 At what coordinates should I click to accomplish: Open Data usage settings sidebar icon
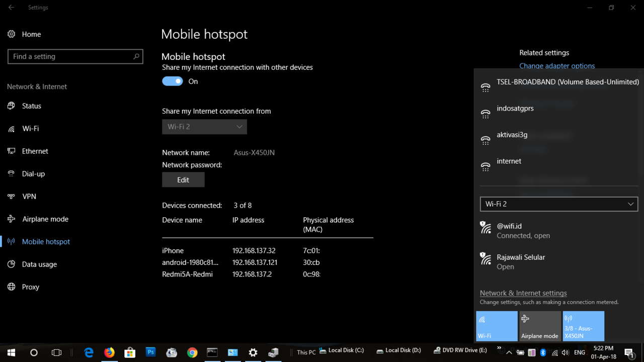point(11,264)
